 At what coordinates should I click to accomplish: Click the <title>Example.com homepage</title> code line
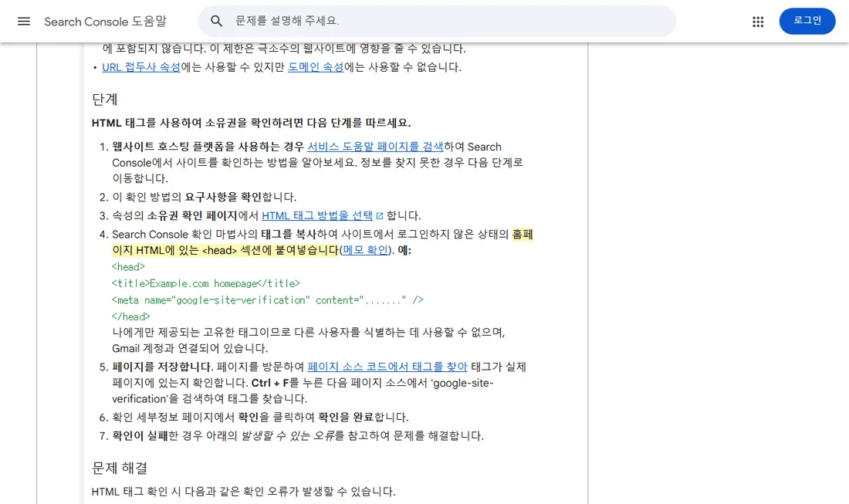(206, 283)
